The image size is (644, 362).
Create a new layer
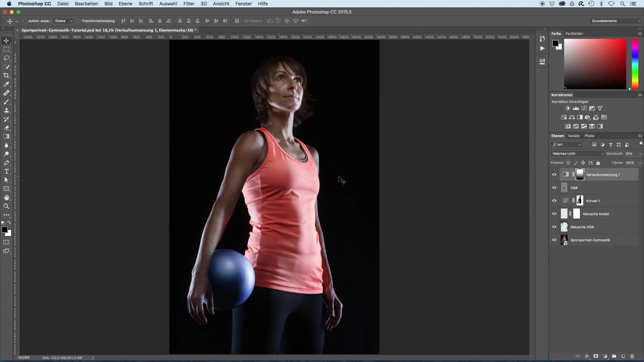(623, 356)
